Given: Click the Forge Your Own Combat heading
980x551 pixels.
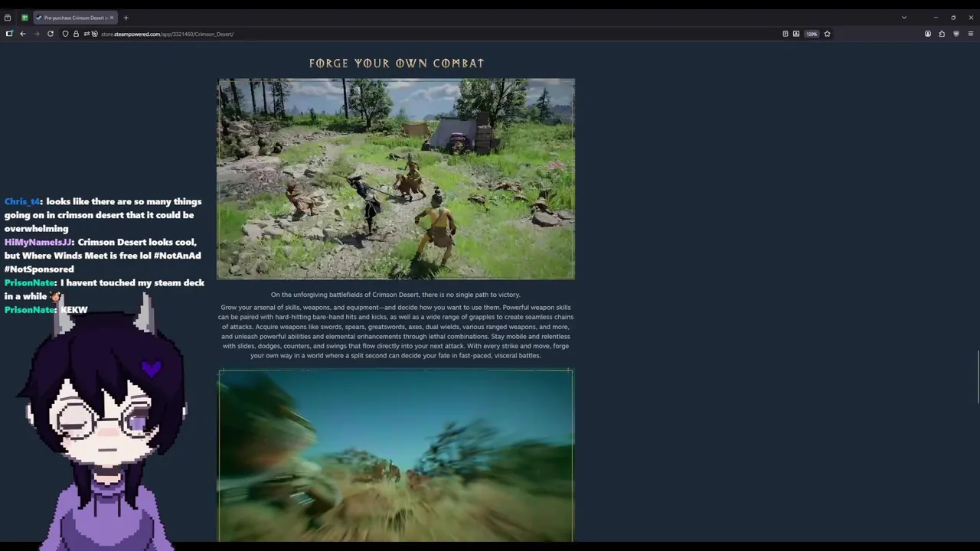Looking at the screenshot, I should click(397, 64).
